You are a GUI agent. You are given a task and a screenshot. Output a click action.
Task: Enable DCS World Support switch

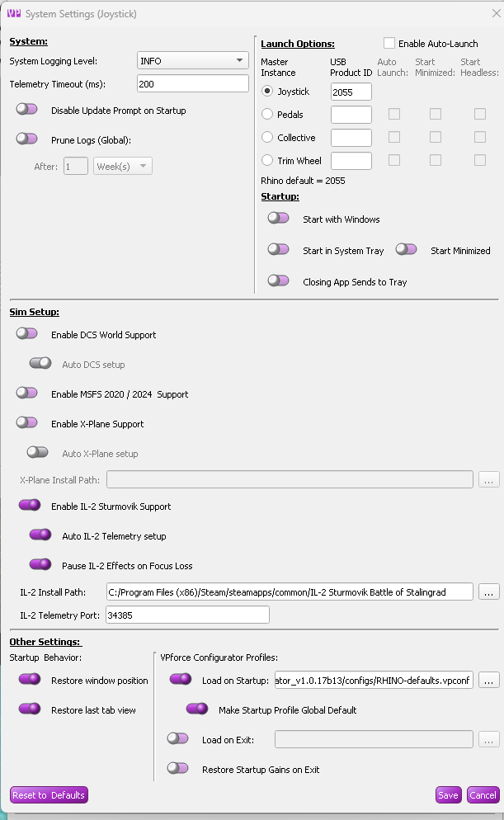pyautogui.click(x=27, y=333)
